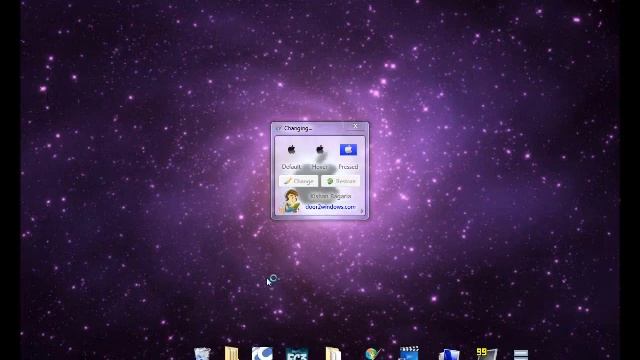Click the Restore button
The width and height of the screenshot is (640, 360).
coord(340,181)
